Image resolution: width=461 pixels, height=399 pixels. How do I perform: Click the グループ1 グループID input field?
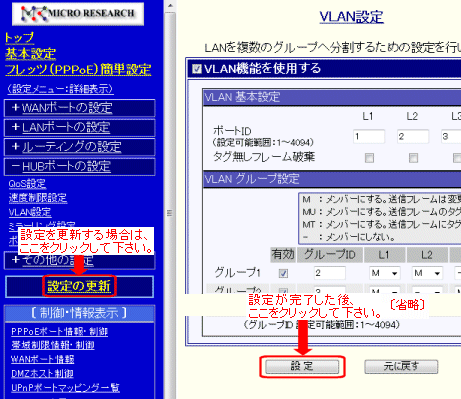[330, 273]
